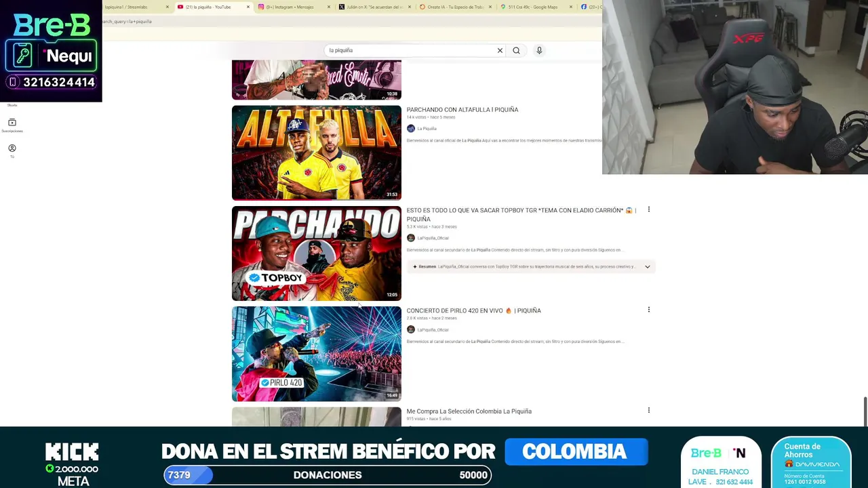Expand the Resumen summary chevron
868x488 pixels.
647,267
